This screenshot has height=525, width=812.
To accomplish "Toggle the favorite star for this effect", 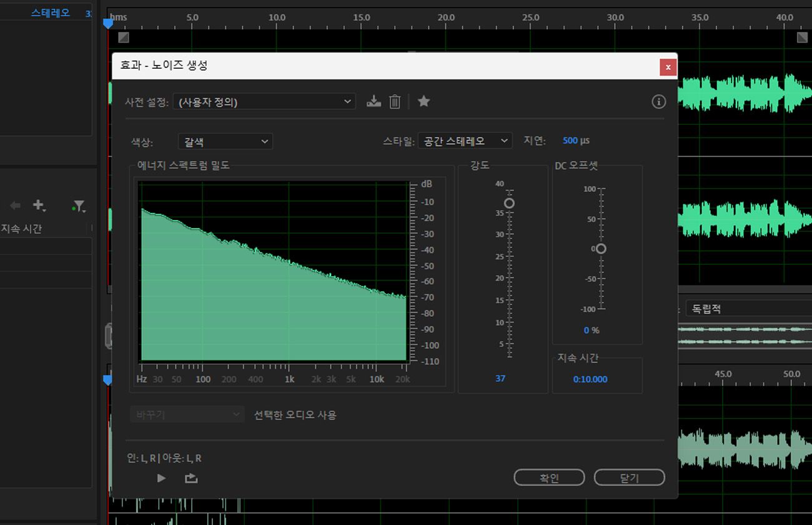I will point(423,101).
